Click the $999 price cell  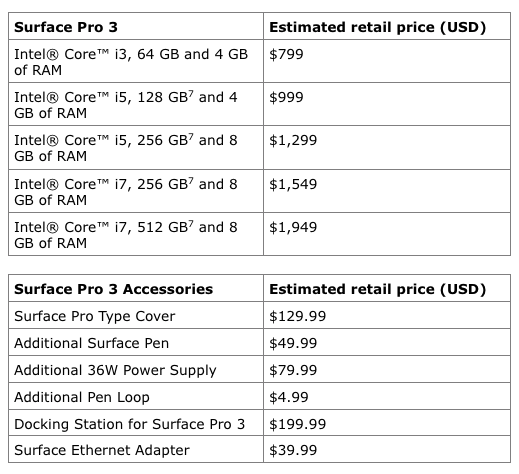click(x=387, y=104)
